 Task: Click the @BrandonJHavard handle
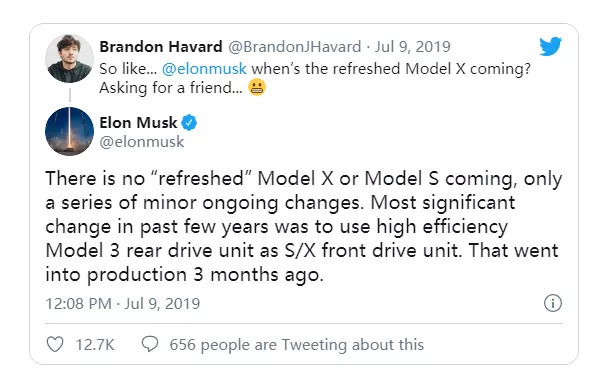pyautogui.click(x=294, y=47)
